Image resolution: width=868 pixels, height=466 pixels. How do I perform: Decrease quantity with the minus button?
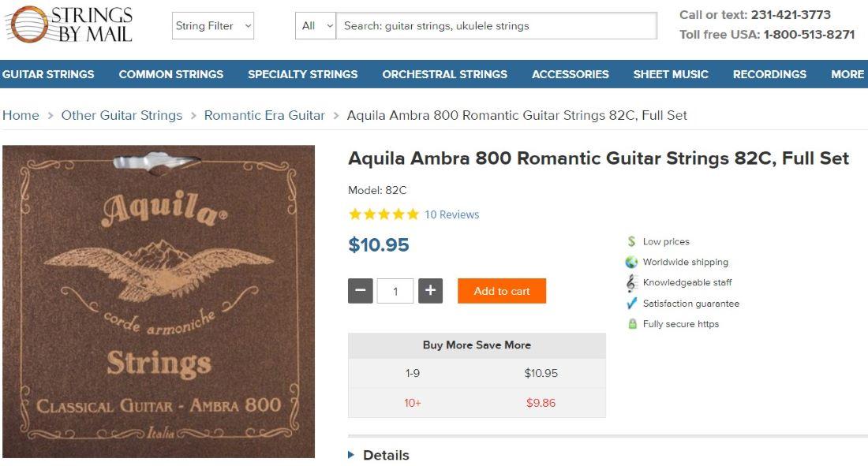coord(360,291)
